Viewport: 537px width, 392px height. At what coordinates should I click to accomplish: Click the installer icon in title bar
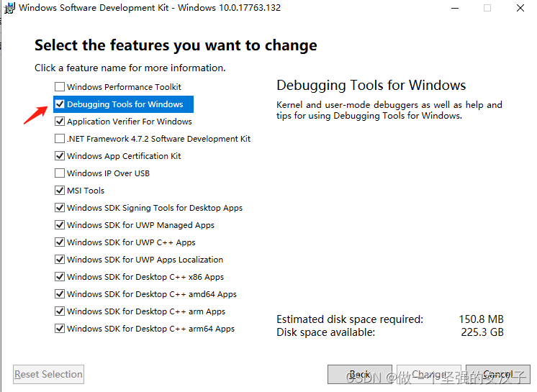click(x=9, y=7)
